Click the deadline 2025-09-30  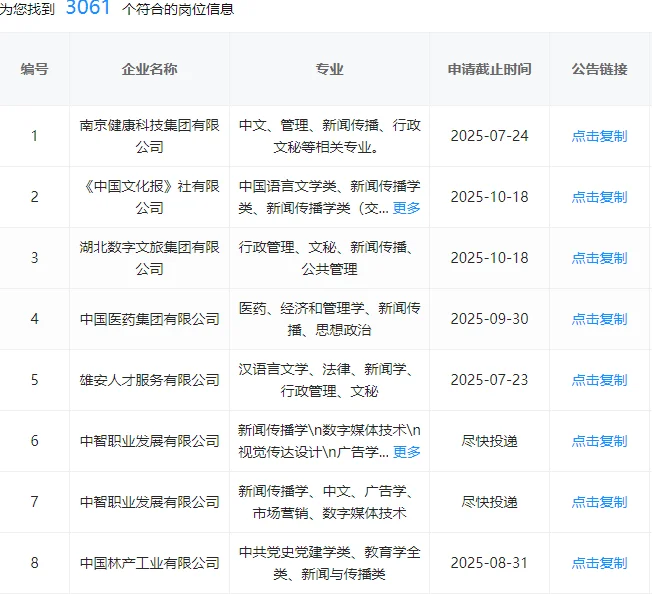click(x=489, y=319)
